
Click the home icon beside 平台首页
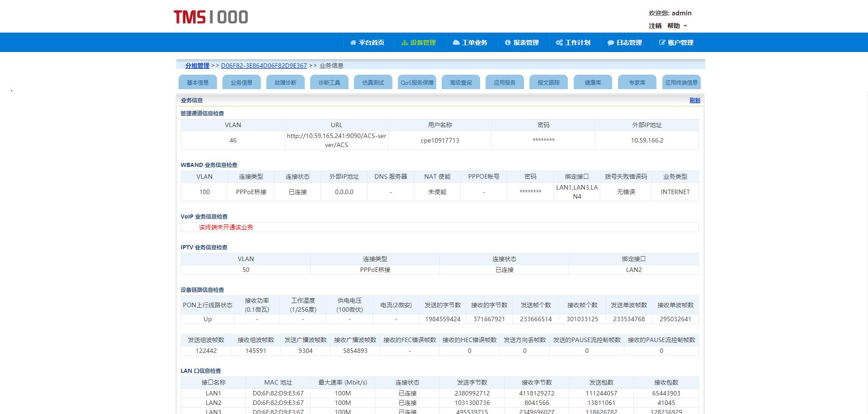353,43
